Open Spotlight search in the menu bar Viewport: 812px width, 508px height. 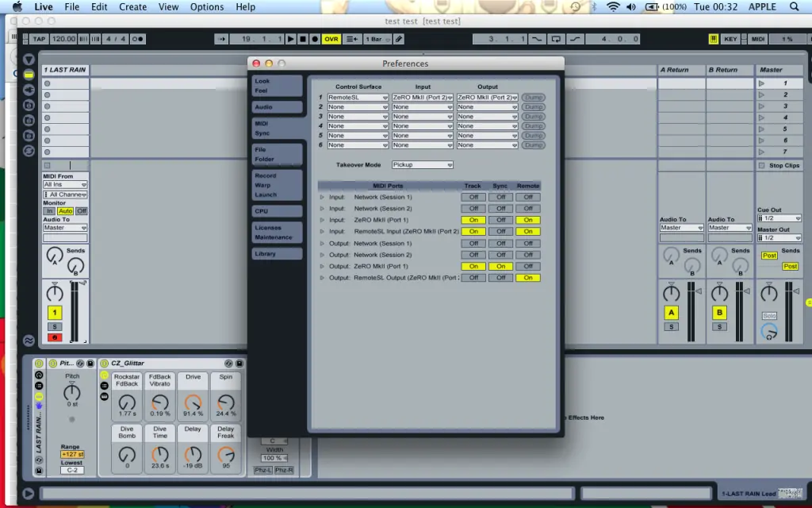click(x=794, y=6)
